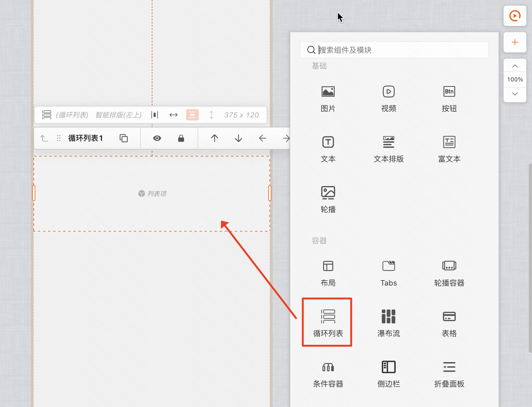Select the 瀑布流 waterfall component
This screenshot has height=407, width=532.
coord(388,324)
